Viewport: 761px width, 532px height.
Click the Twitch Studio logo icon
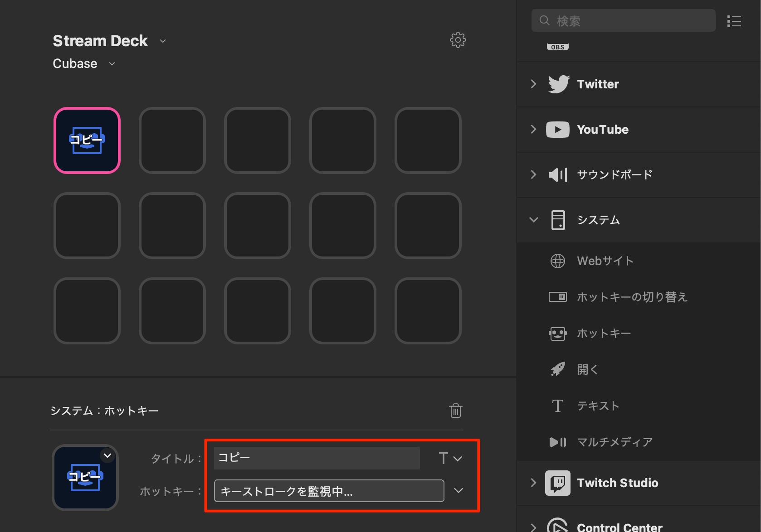(557, 483)
